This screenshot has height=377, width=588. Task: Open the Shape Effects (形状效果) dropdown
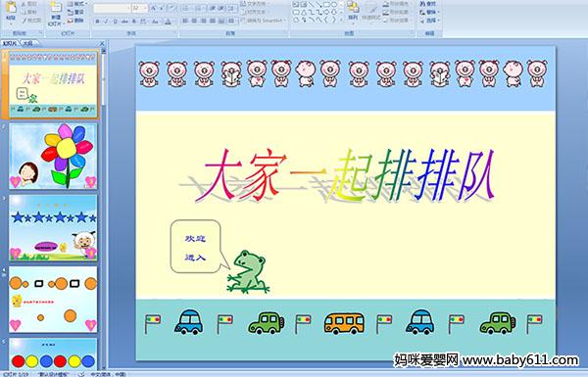[x=397, y=21]
